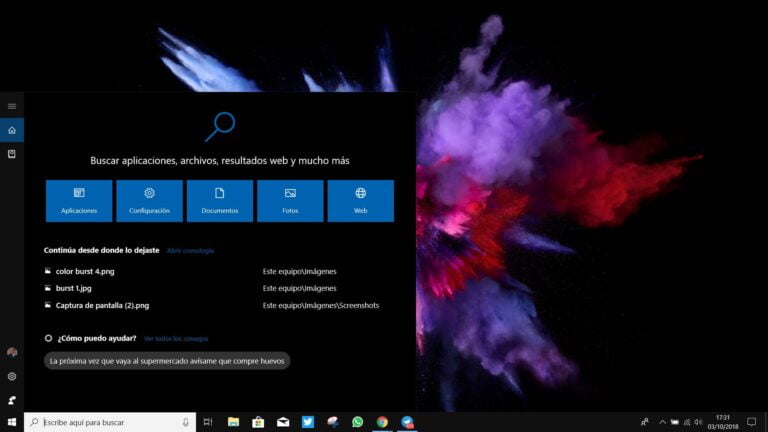
Task: Activate the microphone in the search box
Action: click(x=186, y=422)
